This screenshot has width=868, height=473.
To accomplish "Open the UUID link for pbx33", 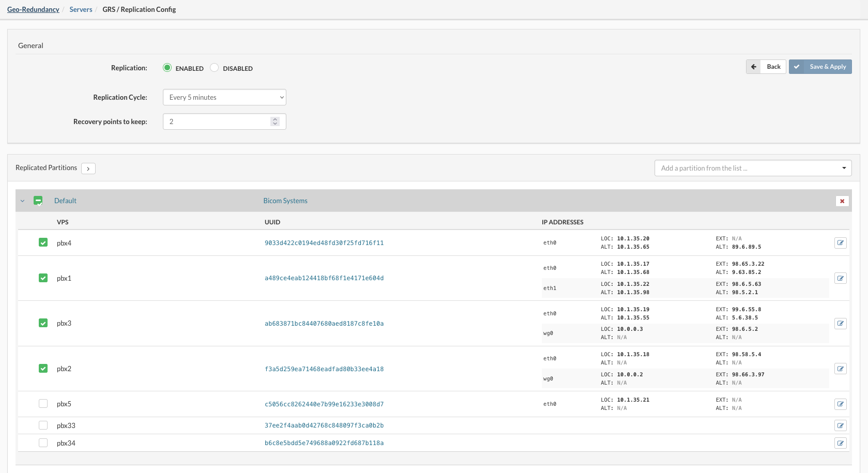I will coord(324,425).
